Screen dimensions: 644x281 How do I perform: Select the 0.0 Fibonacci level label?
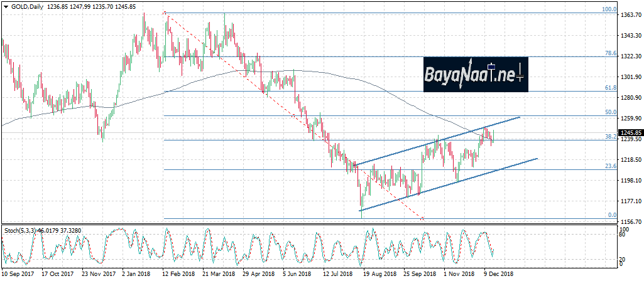(x=611, y=215)
